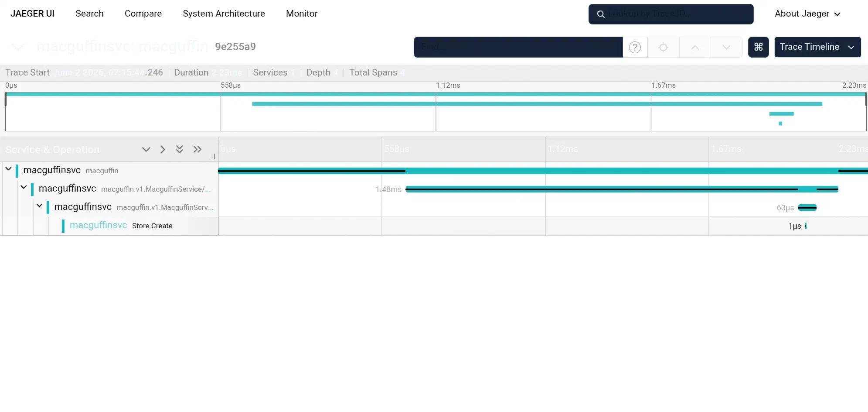Image resolution: width=868 pixels, height=412 pixels.
Task: Click the 1.48ms span bar
Action: coord(622,189)
